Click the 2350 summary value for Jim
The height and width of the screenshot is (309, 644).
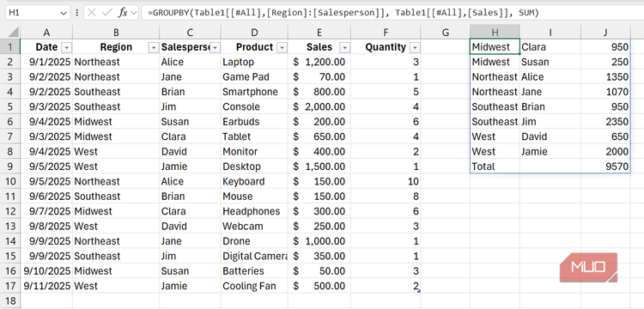point(605,122)
